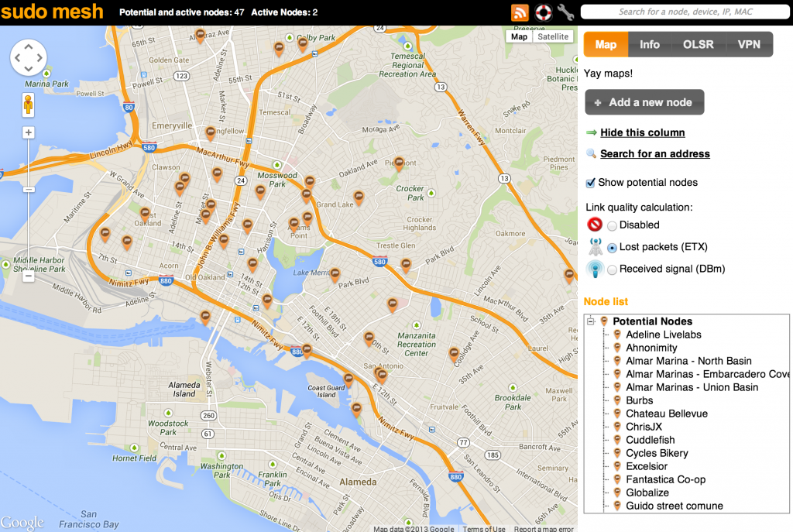
Task: Zoom out with the minus button
Action: [29, 276]
